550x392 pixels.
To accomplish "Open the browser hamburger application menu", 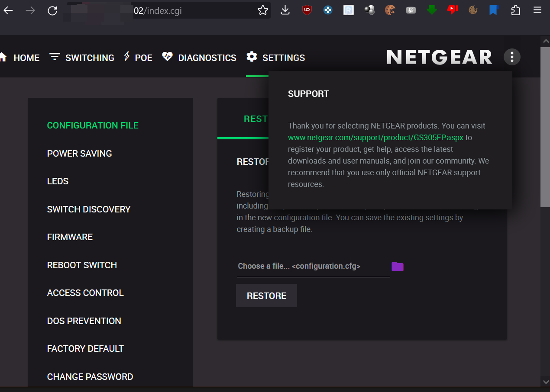I will tap(537, 10).
